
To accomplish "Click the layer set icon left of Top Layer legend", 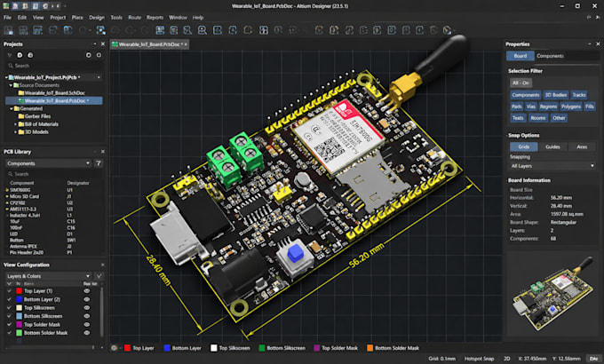I will click(115, 348).
